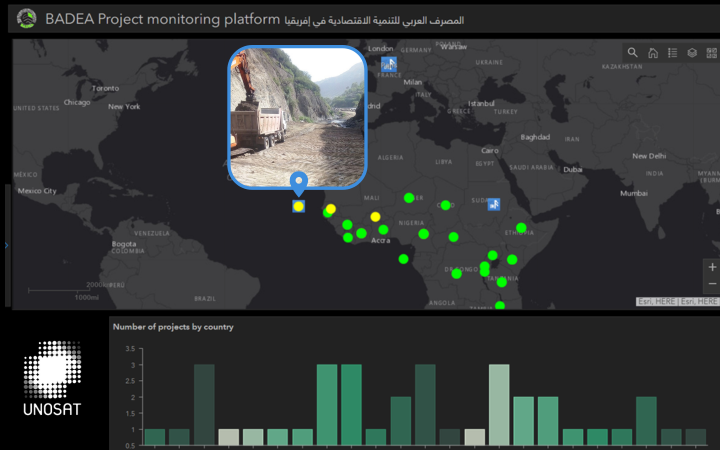Click the palest light-green tallest chart bar
This screenshot has width=720, height=450.
(499, 405)
